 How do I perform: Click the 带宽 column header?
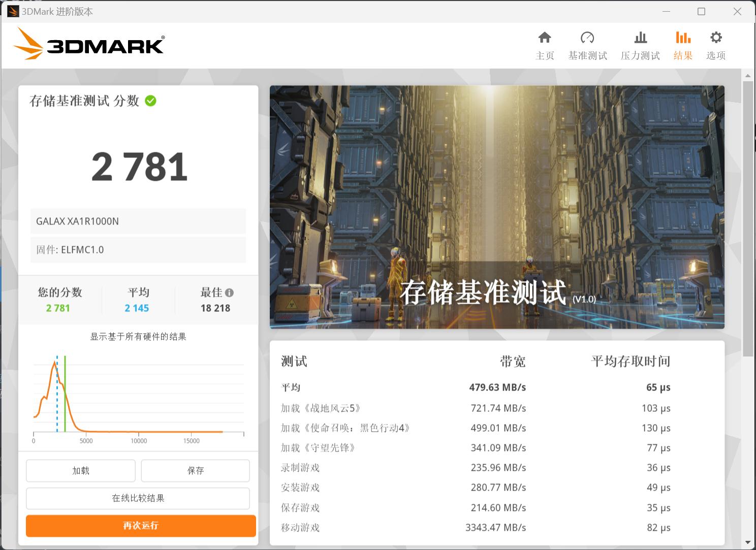(513, 362)
